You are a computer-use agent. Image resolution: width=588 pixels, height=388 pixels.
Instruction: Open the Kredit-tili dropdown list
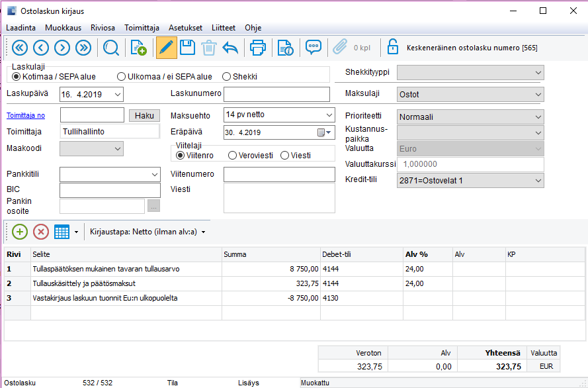coord(536,180)
